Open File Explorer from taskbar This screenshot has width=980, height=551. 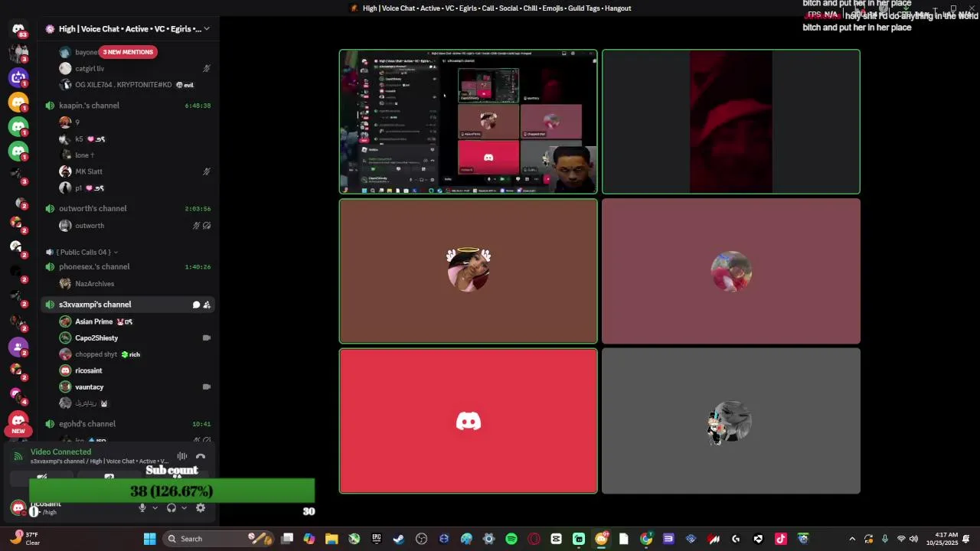tap(332, 539)
